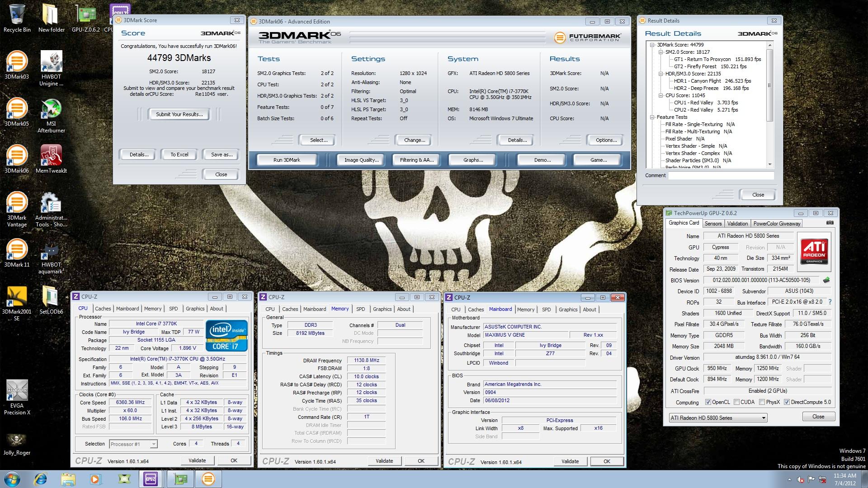Screen dimensions: 868x488
Task: Click Validate in the middle CPU-Z window
Action: [384, 461]
